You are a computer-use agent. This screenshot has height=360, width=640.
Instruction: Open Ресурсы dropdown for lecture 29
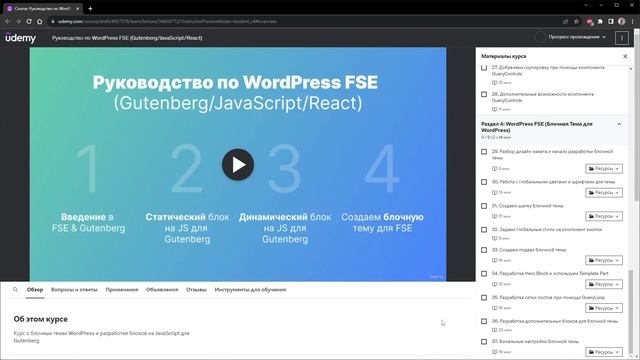coord(604,169)
